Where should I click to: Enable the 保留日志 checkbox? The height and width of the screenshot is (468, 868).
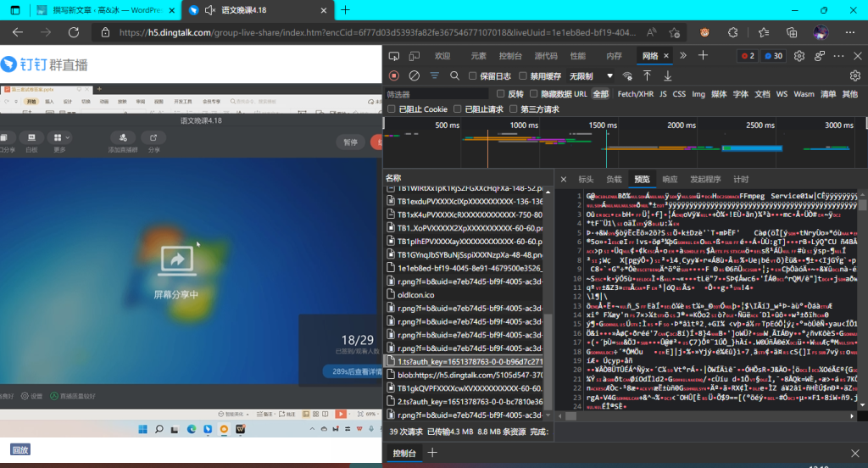(x=474, y=76)
